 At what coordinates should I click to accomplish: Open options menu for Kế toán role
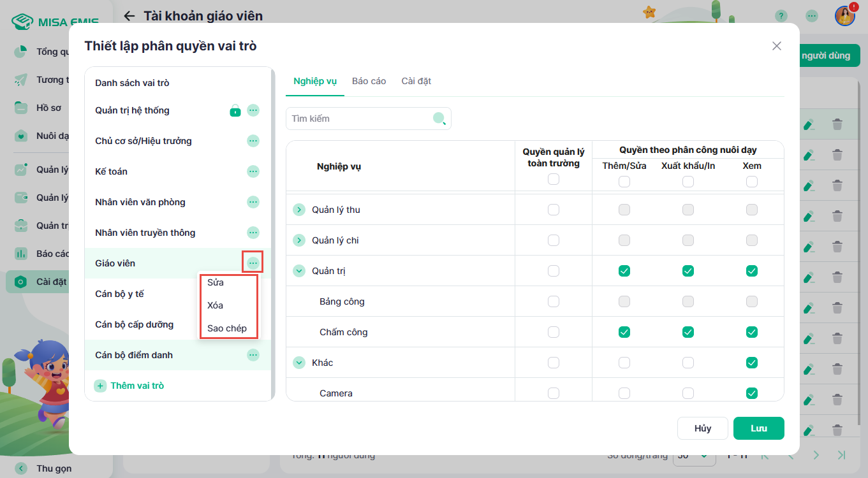pos(253,171)
